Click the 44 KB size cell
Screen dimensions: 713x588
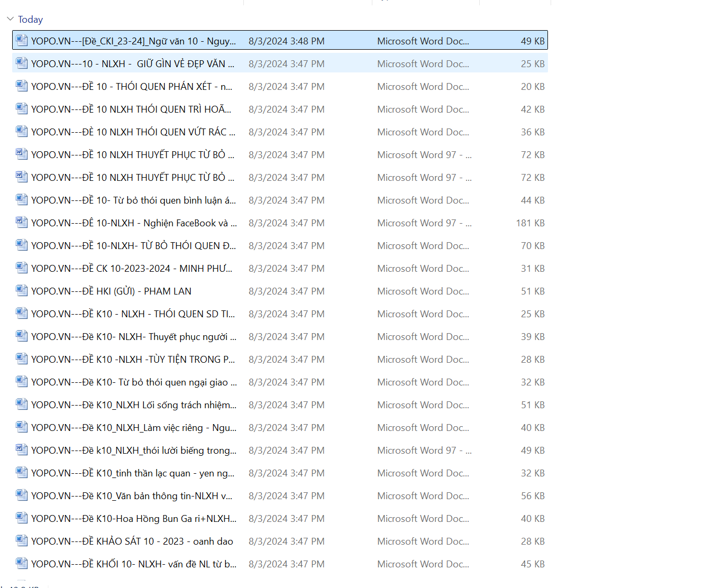coord(533,200)
